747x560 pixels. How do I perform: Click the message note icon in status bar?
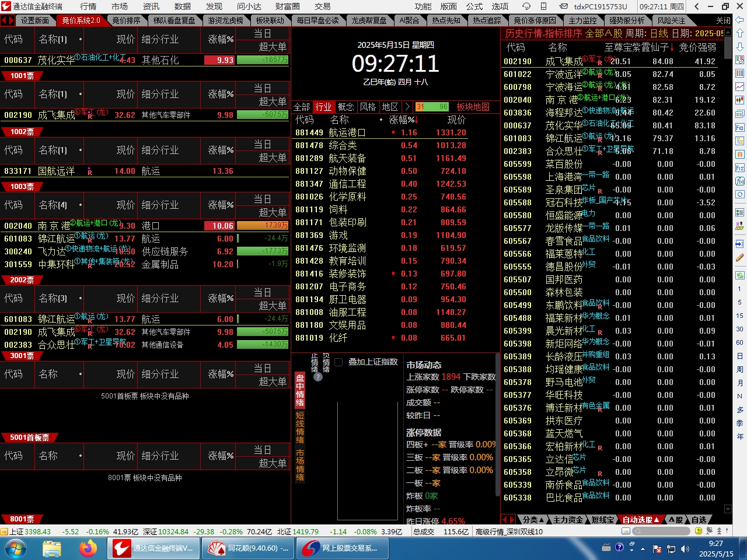point(626,531)
